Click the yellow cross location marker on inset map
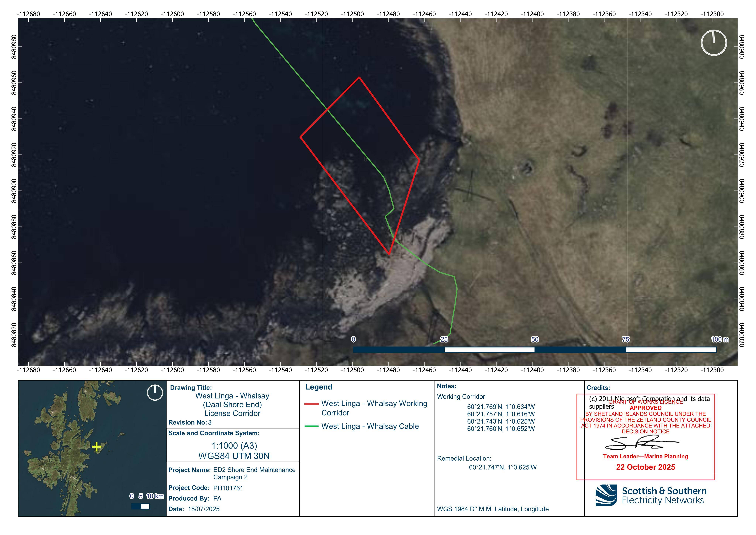The height and width of the screenshot is (535, 756). (x=97, y=447)
